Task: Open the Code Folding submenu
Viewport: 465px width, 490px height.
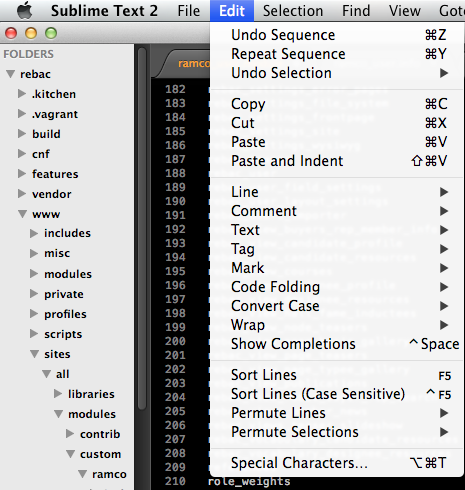Action: tap(337, 287)
